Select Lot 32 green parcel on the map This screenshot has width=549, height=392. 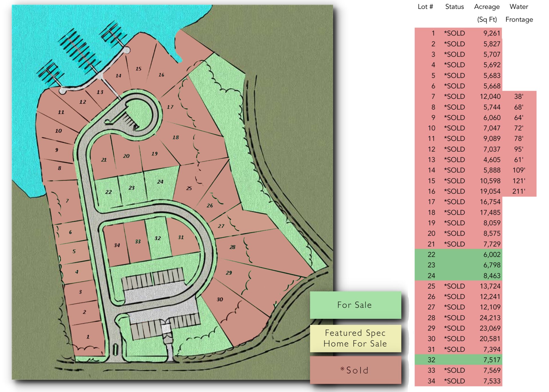(158, 238)
